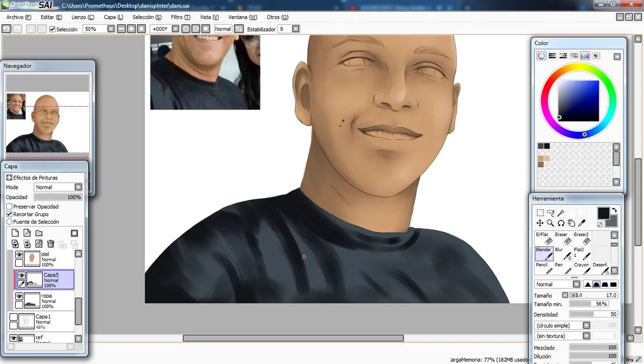Screen dimensions: 644x364
Task: Choose the Pen brush
Action: click(x=563, y=268)
